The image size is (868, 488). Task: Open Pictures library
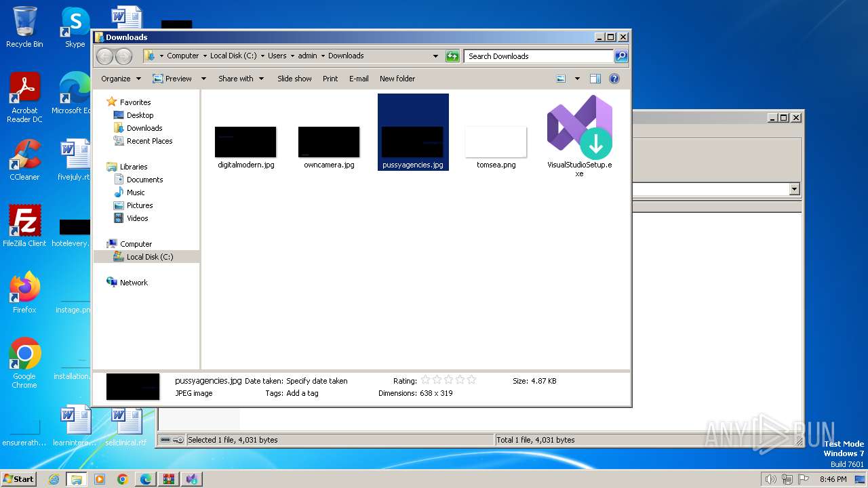tap(140, 205)
